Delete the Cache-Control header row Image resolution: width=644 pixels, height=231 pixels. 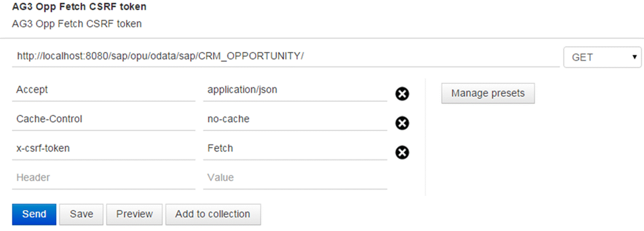point(402,123)
